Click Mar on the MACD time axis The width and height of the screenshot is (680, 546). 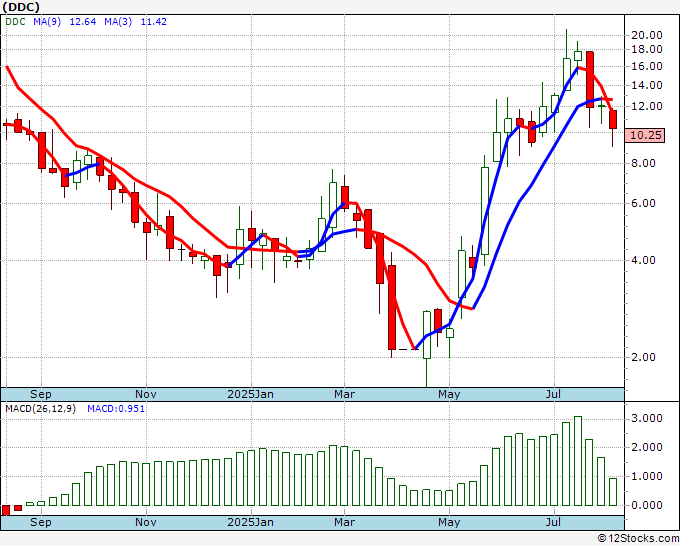point(344,522)
